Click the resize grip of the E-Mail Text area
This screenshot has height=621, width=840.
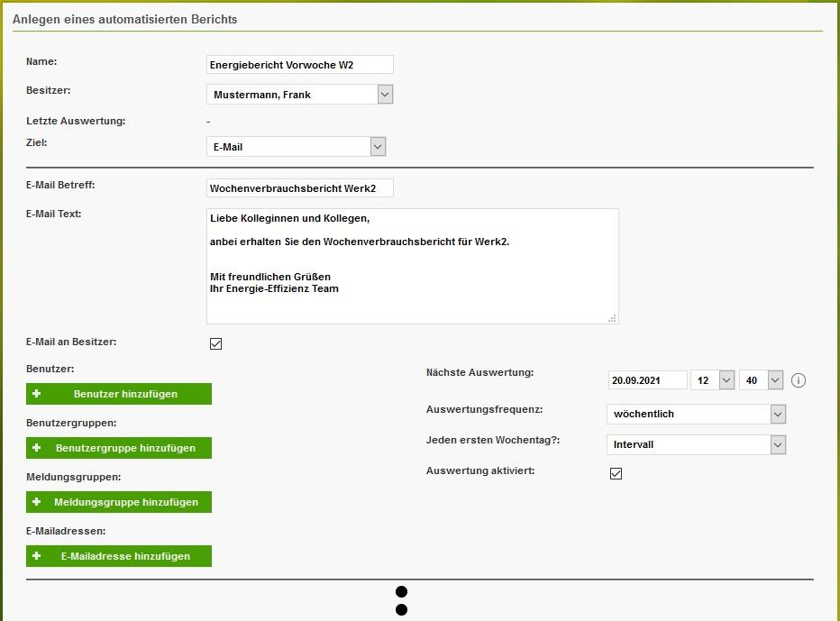[x=612, y=317]
